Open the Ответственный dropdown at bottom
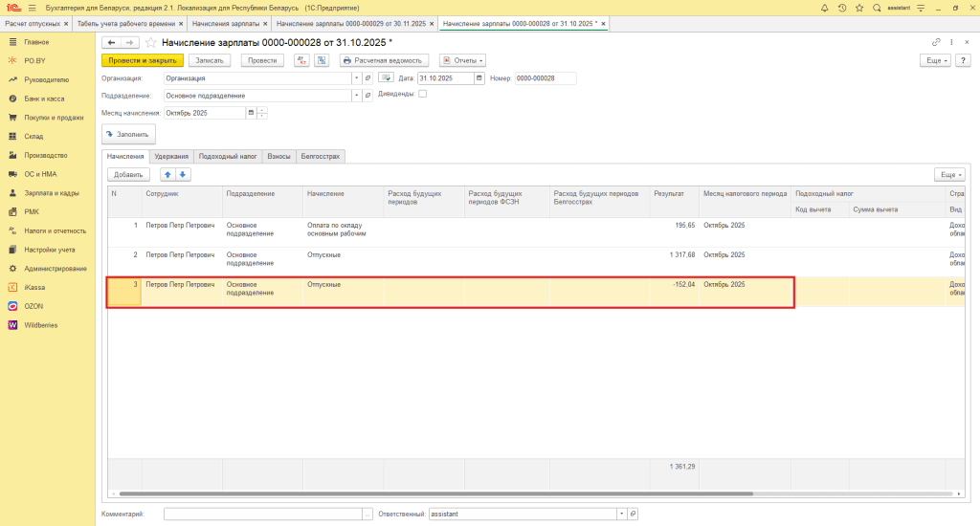This screenshot has height=526, width=980. 620,514
